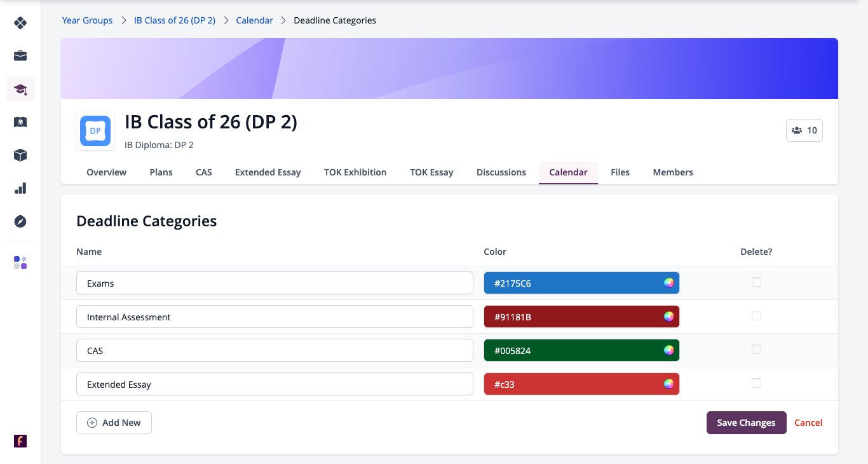Toggle Delete checkbox for Extended Essay category
This screenshot has height=464, width=868.
pyautogui.click(x=756, y=383)
